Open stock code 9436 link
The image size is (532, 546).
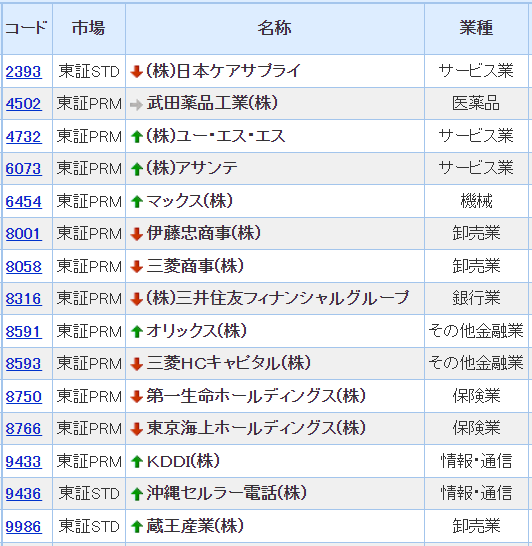(x=24, y=494)
